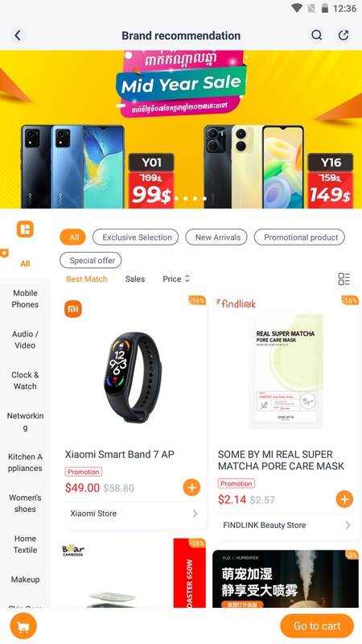Image resolution: width=362 pixels, height=644 pixels.
Task: Toggle Price sort order
Action: click(x=176, y=279)
